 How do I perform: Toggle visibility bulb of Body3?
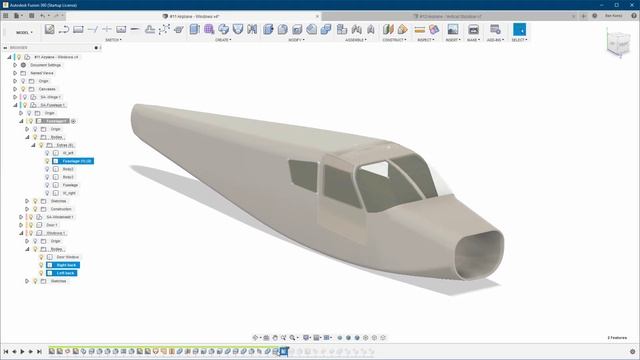(x=47, y=177)
